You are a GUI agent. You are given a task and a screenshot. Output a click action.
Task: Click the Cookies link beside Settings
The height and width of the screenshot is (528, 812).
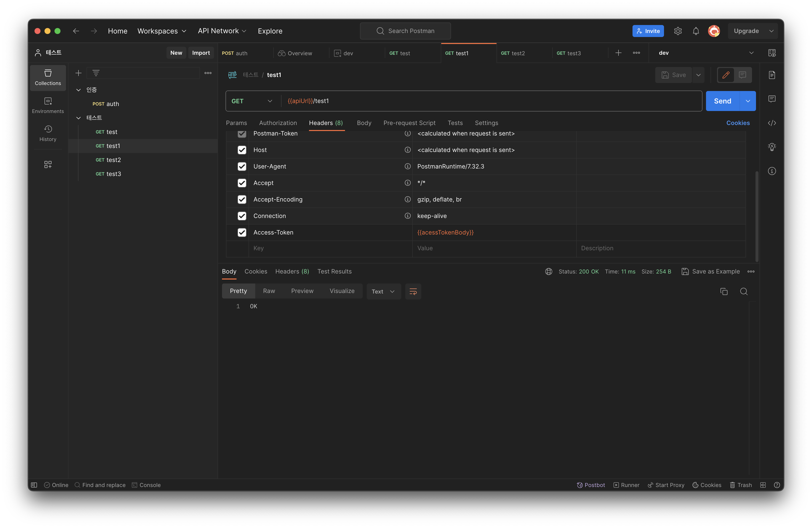pyautogui.click(x=737, y=123)
